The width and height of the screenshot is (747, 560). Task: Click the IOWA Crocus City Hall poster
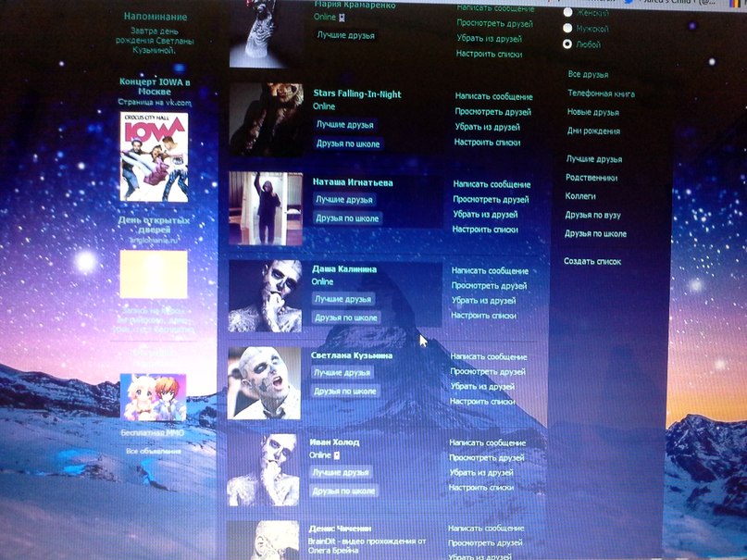(154, 157)
